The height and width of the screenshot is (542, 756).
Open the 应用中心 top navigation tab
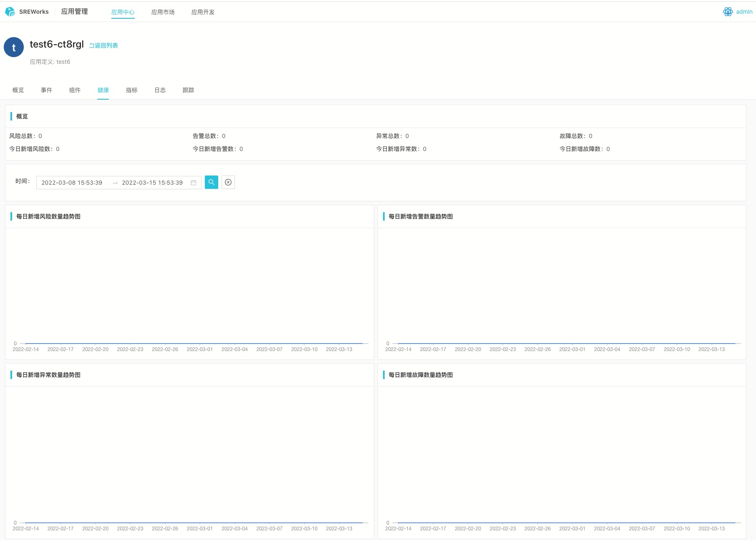pos(123,12)
